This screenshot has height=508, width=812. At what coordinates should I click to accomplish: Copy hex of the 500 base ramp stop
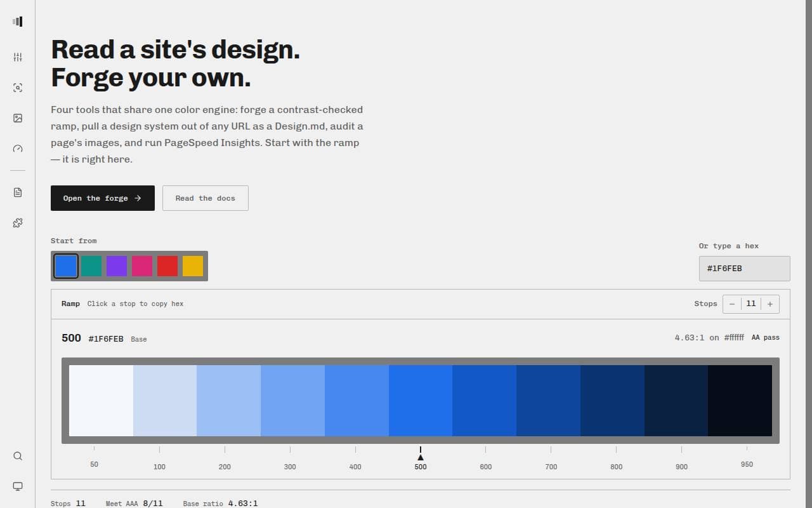(x=421, y=401)
